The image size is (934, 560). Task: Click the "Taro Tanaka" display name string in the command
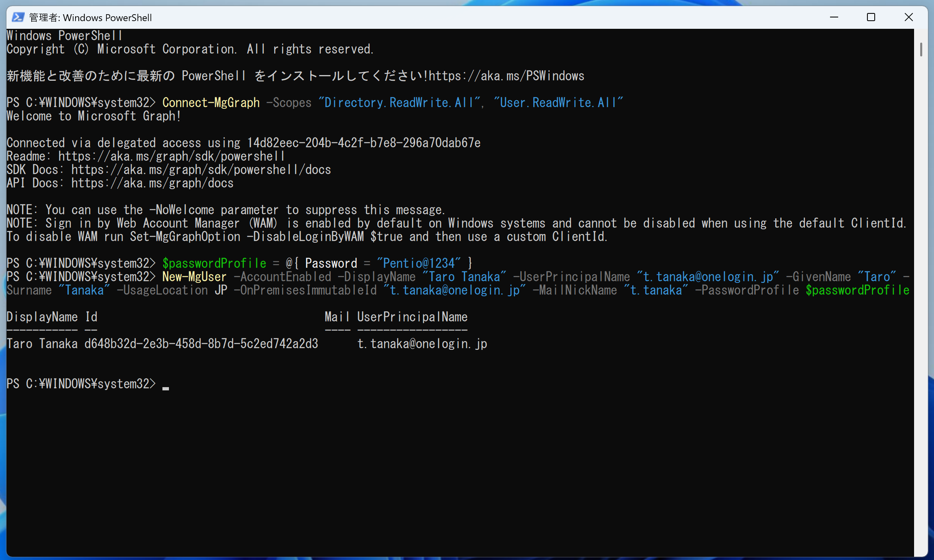[464, 277]
